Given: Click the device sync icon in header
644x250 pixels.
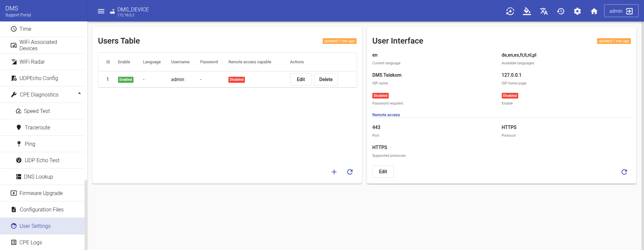Looking at the screenshot, I should [510, 11].
